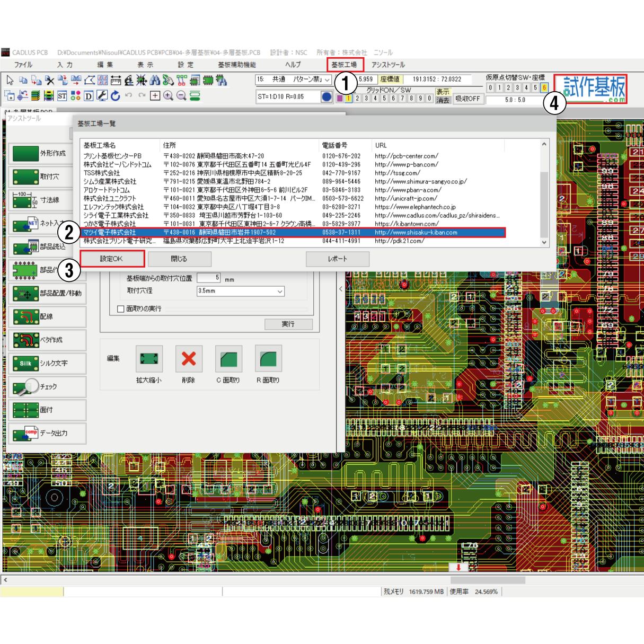Select the マツイ電子株式会社 row

coord(293,232)
